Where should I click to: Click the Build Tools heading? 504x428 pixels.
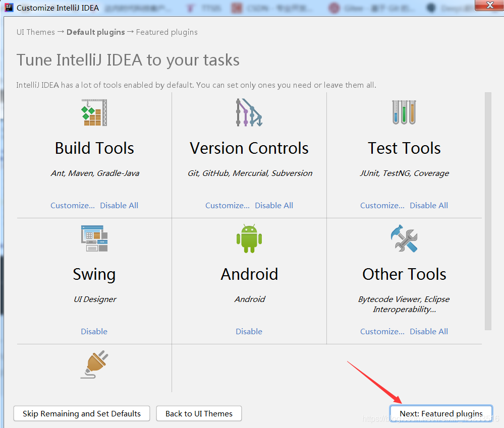click(94, 148)
